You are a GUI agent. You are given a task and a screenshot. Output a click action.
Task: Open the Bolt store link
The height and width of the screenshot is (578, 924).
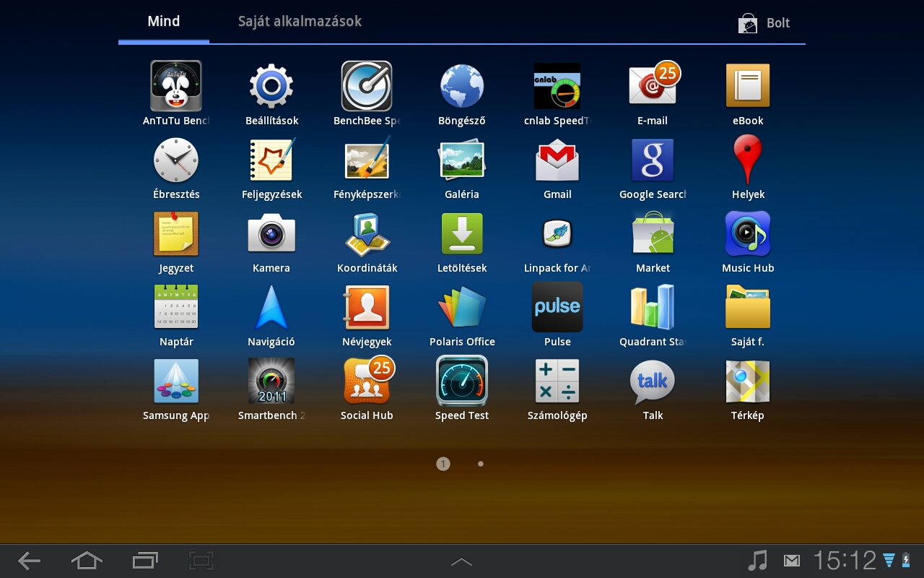tap(764, 23)
